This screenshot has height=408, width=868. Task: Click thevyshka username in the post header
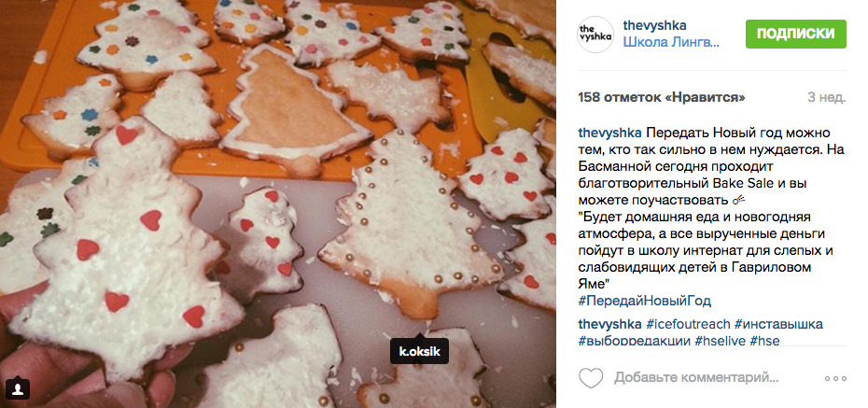657,25
